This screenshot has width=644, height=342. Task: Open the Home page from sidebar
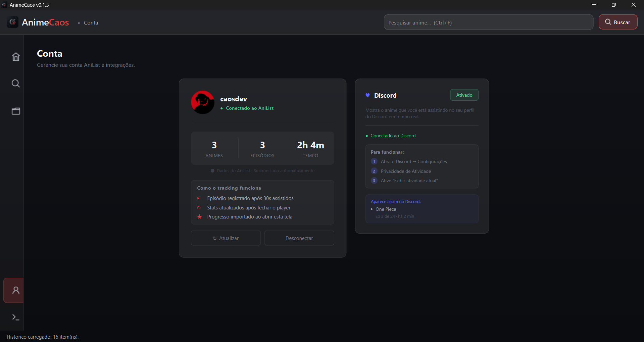tap(16, 57)
